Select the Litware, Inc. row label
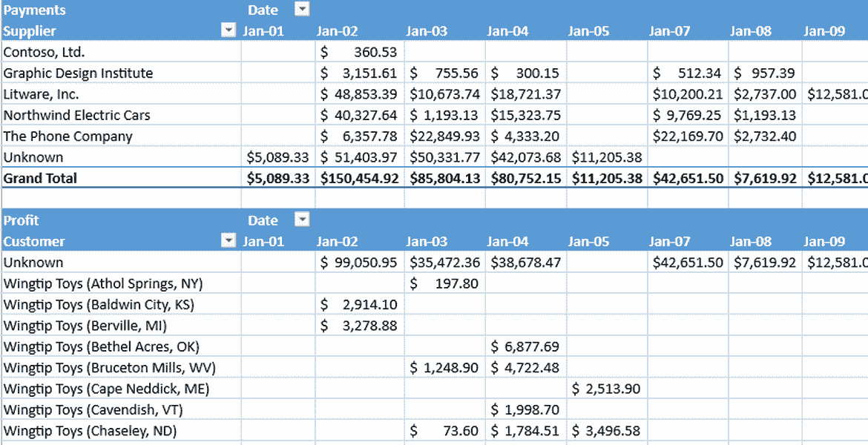 (x=41, y=94)
